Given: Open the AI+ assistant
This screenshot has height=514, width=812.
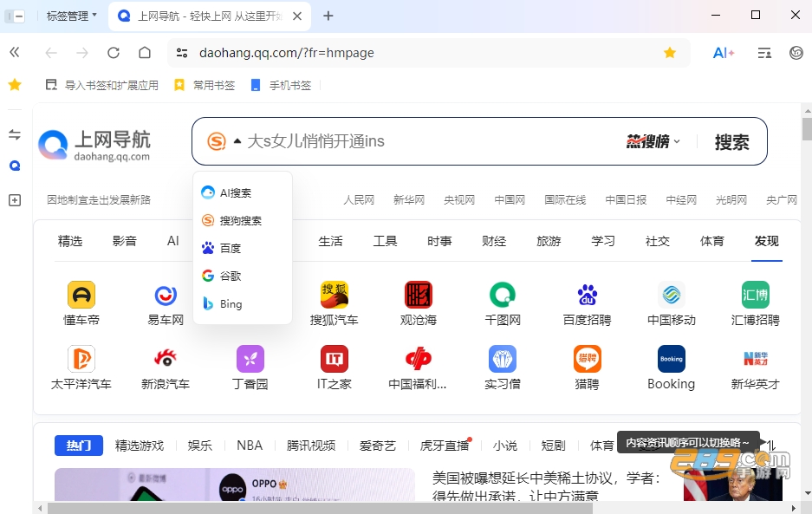Looking at the screenshot, I should [x=724, y=53].
